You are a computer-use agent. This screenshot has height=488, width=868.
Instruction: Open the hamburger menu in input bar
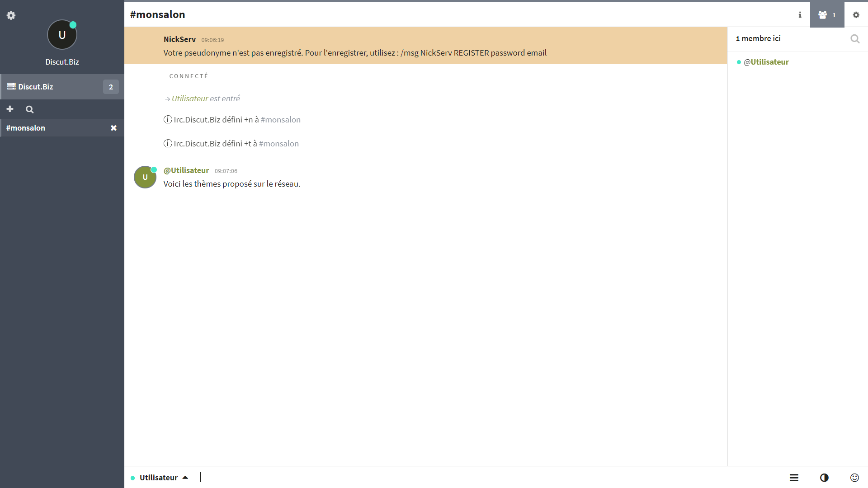pyautogui.click(x=794, y=478)
